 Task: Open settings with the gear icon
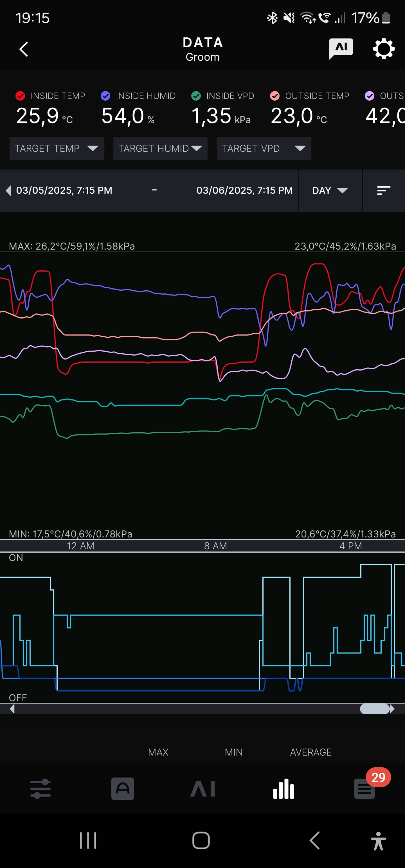click(x=383, y=49)
